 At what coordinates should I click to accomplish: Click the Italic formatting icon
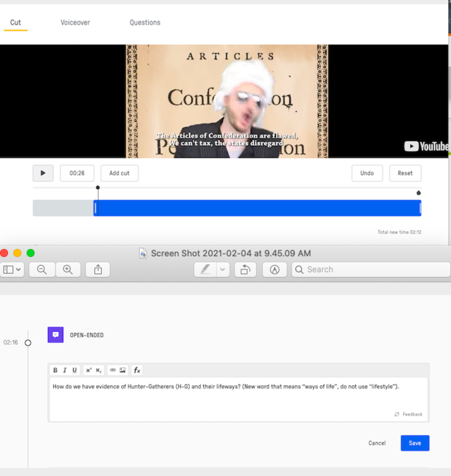65,370
